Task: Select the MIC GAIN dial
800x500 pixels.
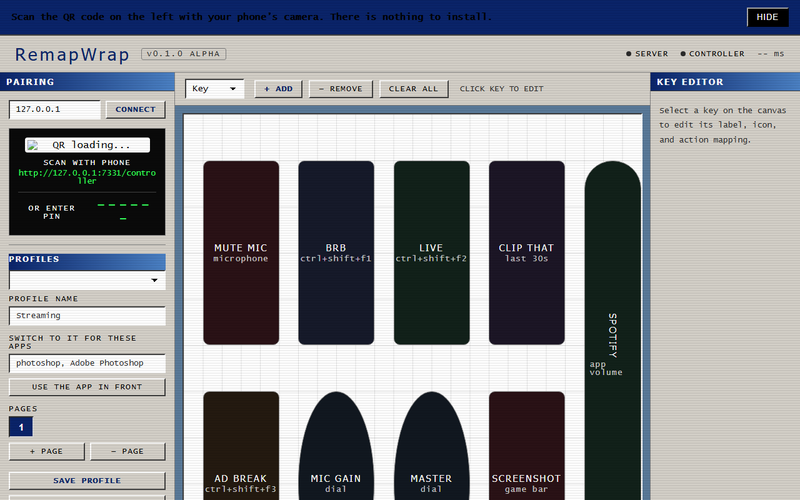Action: [336, 446]
